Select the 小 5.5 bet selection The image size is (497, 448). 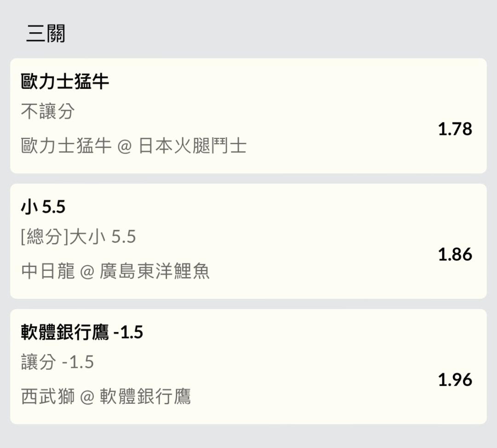coord(43,207)
